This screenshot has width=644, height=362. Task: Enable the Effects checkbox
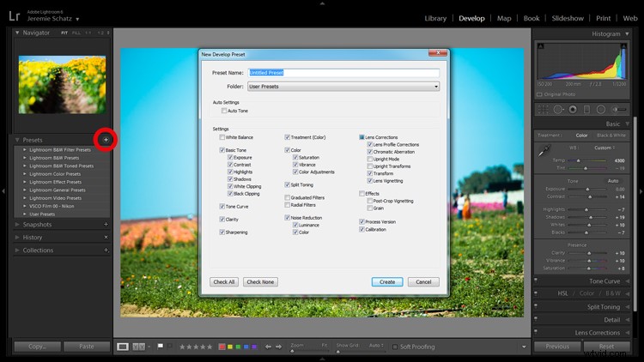(x=361, y=194)
